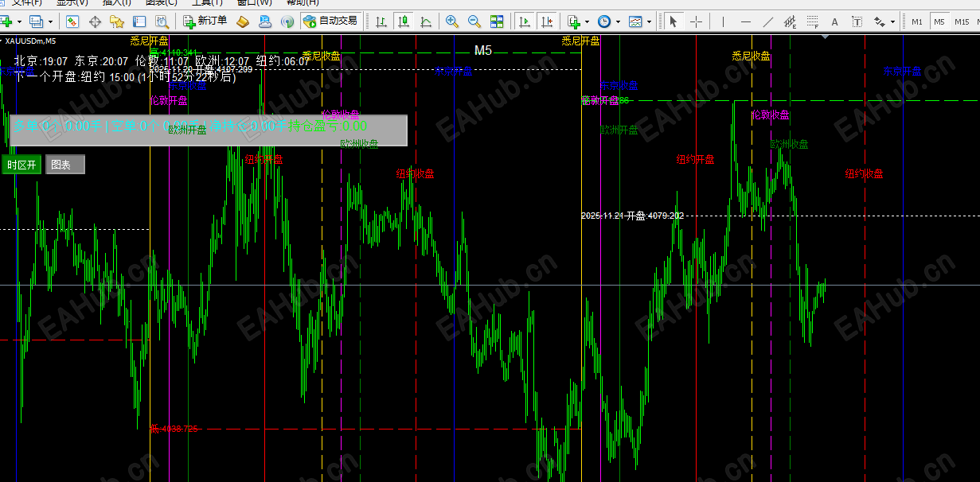The image size is (980, 482).
Task: Zoom in on the chart
Action: point(452,21)
